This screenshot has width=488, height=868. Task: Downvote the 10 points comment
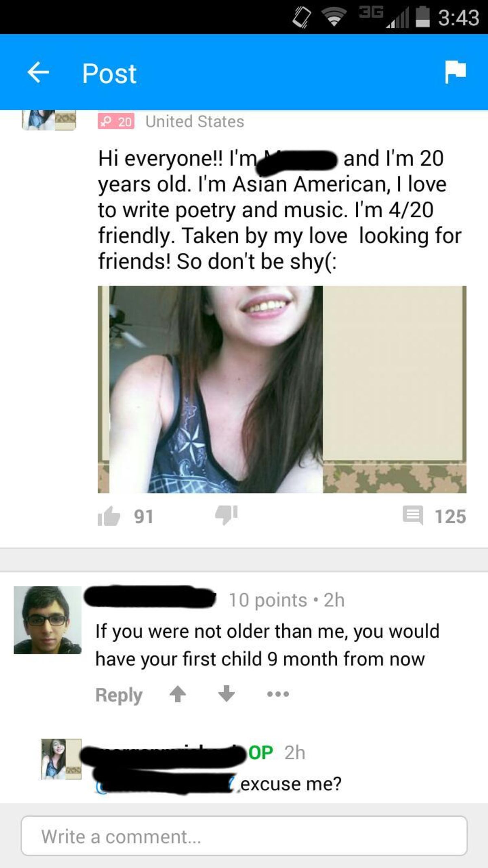click(227, 693)
